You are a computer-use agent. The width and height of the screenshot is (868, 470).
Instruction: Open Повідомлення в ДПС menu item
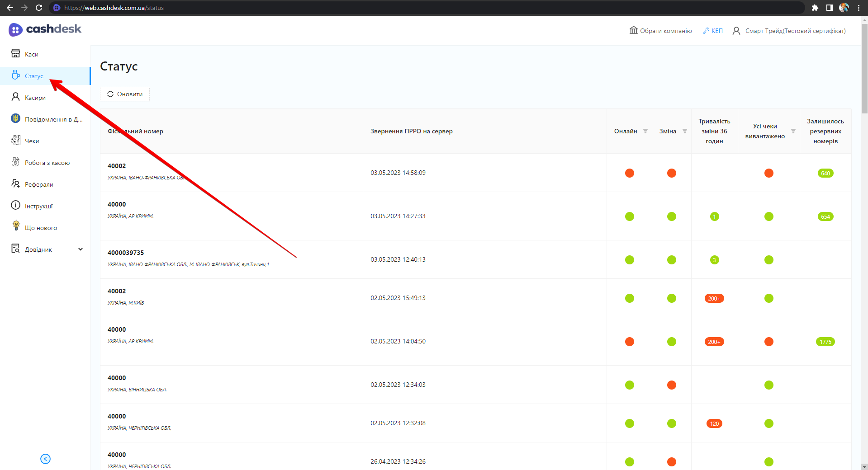(x=53, y=119)
